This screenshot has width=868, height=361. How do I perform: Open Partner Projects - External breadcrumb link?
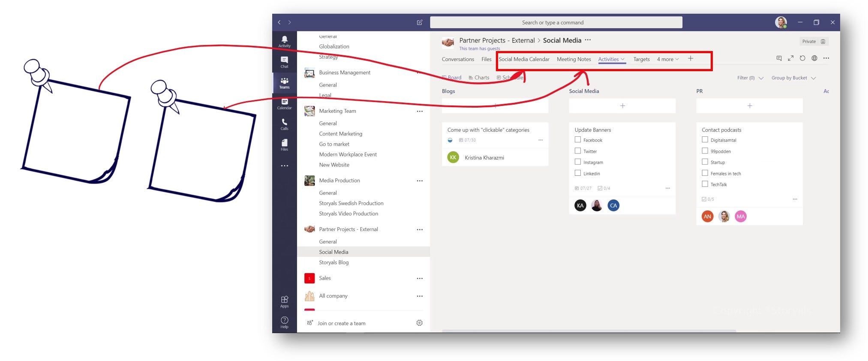coord(497,40)
